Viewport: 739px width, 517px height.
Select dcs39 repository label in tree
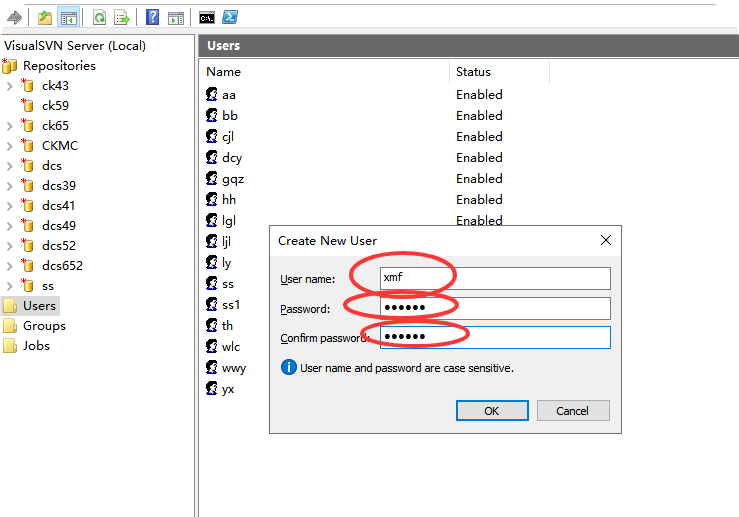58,186
